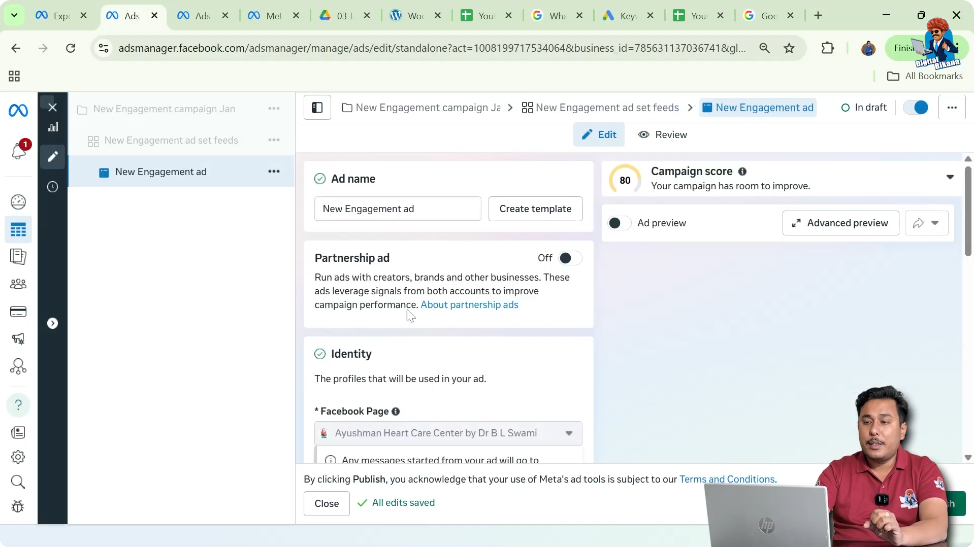
Task: Open more options for New Engagement campaign Jan
Action: click(274, 108)
